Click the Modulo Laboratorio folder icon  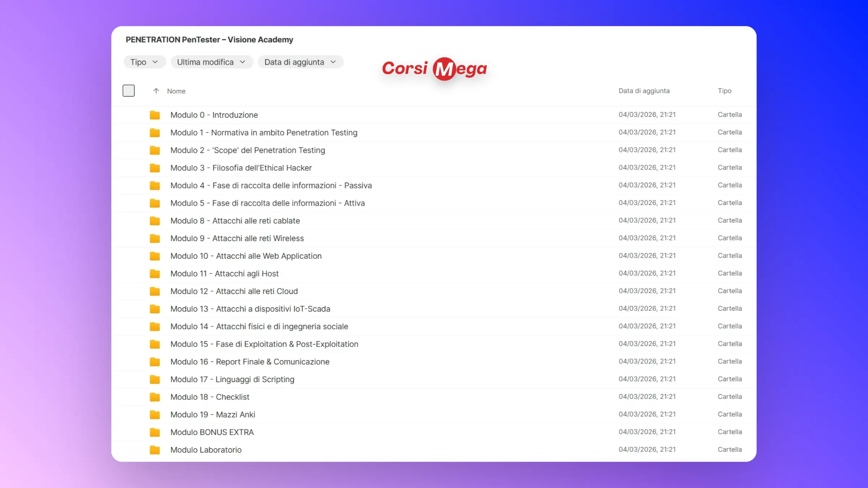pyautogui.click(x=155, y=450)
